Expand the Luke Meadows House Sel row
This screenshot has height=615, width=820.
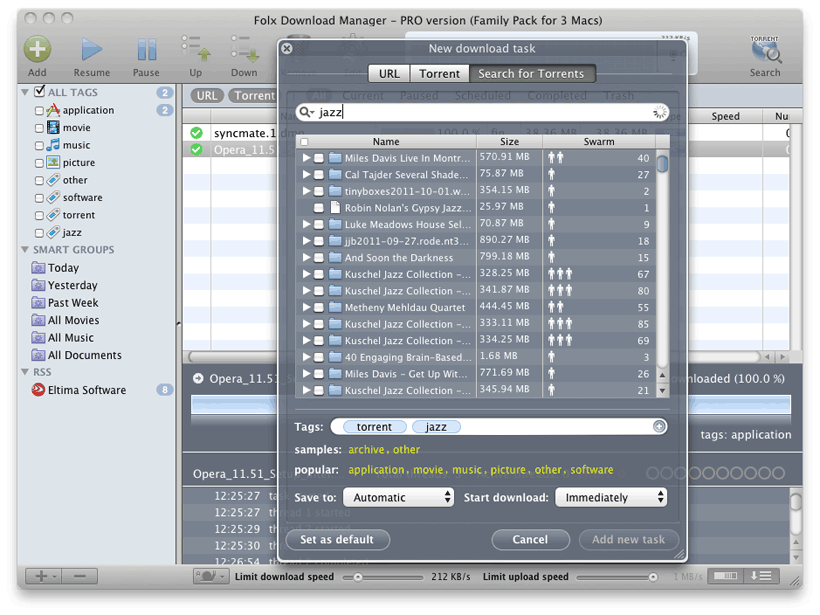click(x=306, y=224)
